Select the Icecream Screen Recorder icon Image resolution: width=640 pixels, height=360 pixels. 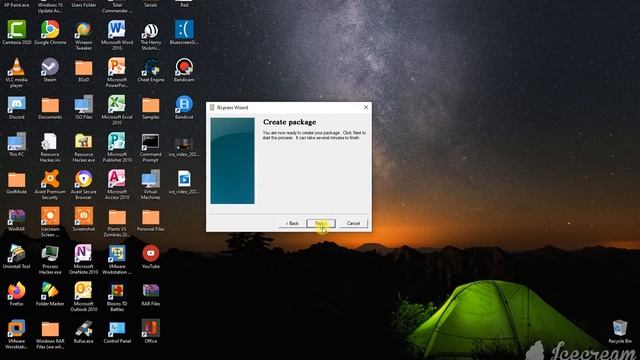(50, 216)
